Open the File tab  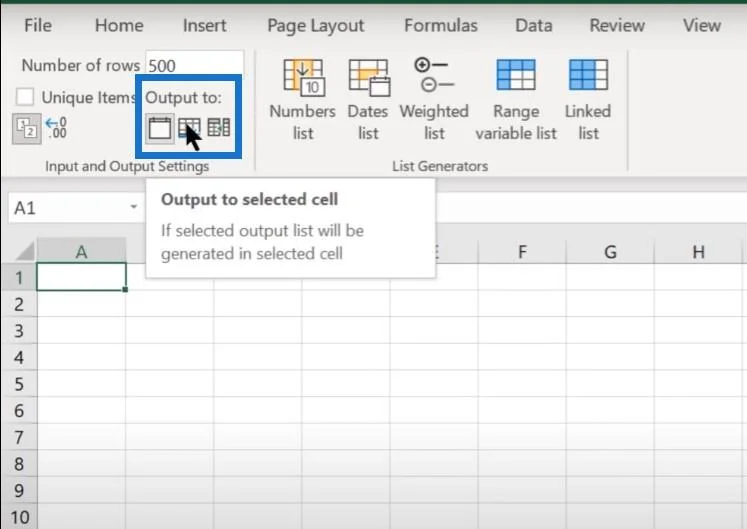click(x=38, y=25)
